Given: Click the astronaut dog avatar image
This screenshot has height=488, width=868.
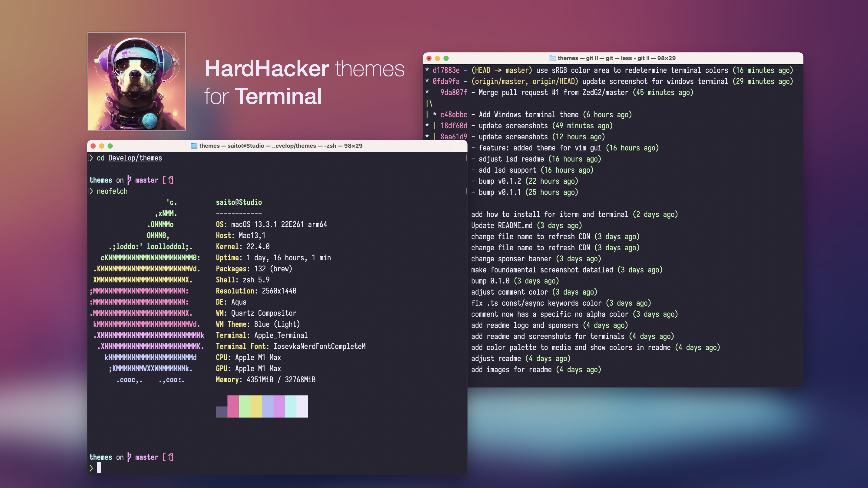Looking at the screenshot, I should (137, 81).
